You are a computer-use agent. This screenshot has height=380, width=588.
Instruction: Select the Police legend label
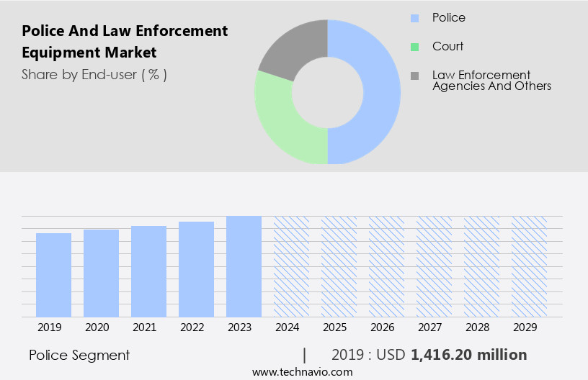[x=448, y=17]
